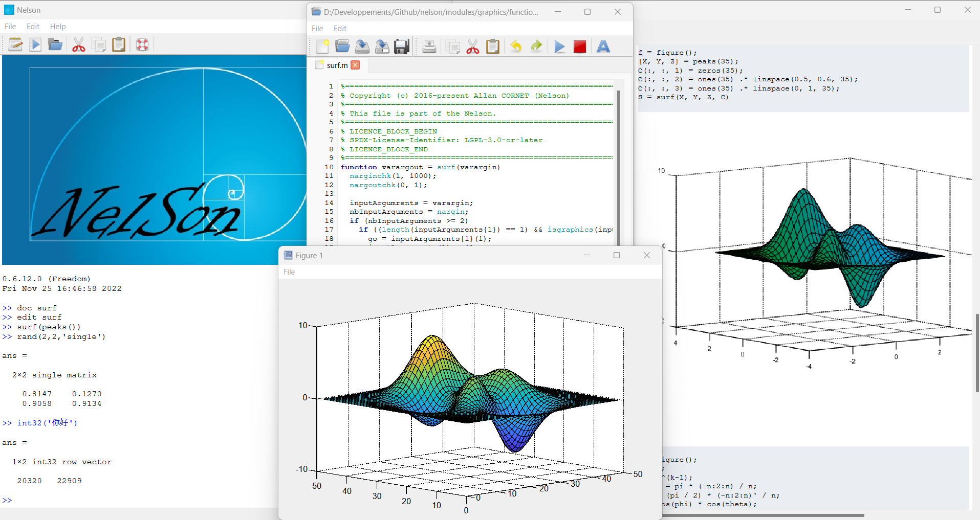Click the clipboard paste icon in the editor toolbar
Image resolution: width=980 pixels, height=520 pixels.
click(492, 47)
